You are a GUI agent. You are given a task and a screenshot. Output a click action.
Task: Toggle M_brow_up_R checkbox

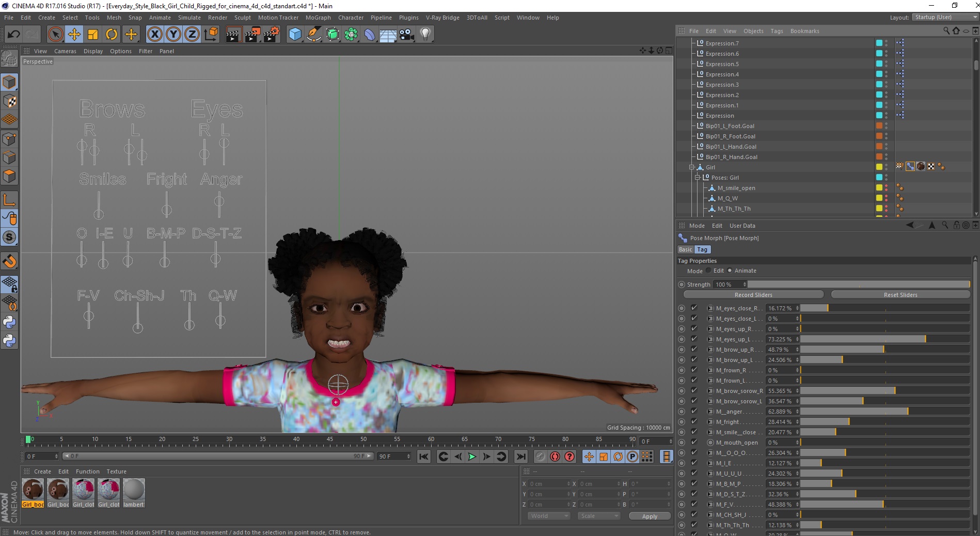click(694, 349)
